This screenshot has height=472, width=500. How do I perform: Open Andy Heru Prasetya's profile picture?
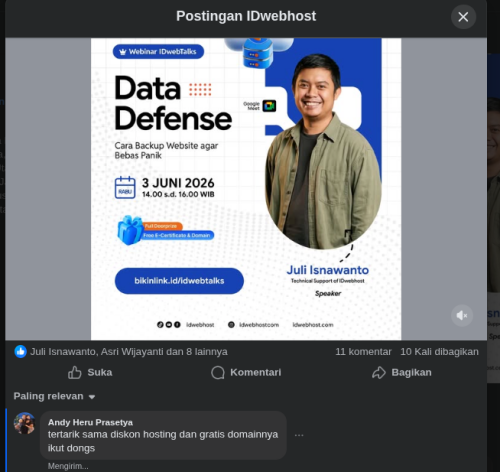coord(24,423)
